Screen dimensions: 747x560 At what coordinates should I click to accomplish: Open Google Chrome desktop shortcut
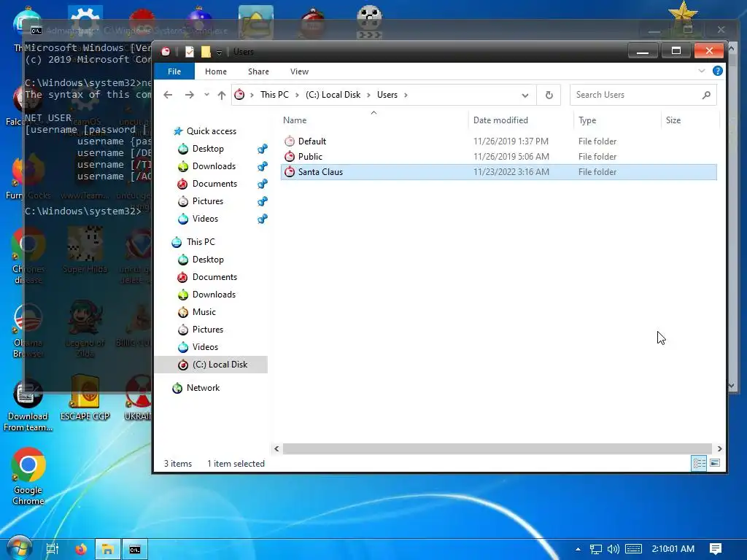pyautogui.click(x=28, y=475)
